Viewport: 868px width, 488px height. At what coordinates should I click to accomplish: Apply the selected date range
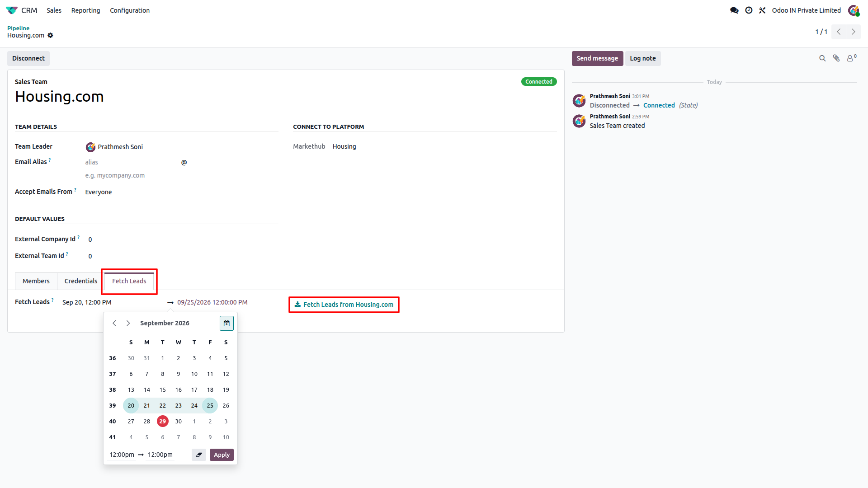tap(222, 455)
